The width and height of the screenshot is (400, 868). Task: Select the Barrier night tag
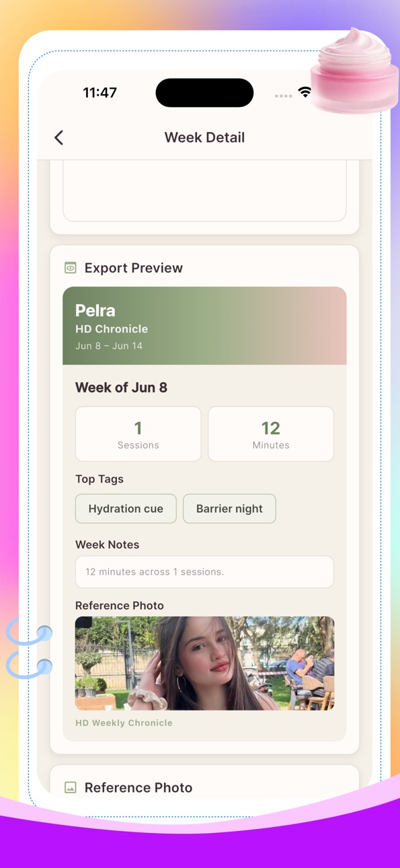click(229, 509)
